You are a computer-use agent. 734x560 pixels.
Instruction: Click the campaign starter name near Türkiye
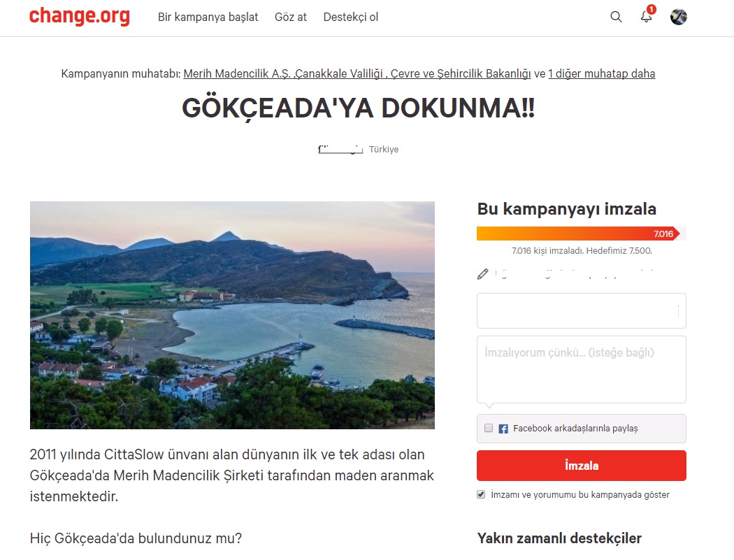pos(340,150)
